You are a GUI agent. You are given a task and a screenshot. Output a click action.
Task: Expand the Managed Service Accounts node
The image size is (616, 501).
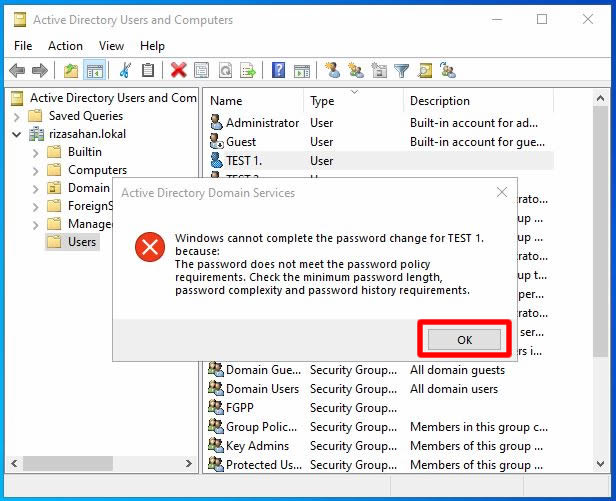[35, 225]
